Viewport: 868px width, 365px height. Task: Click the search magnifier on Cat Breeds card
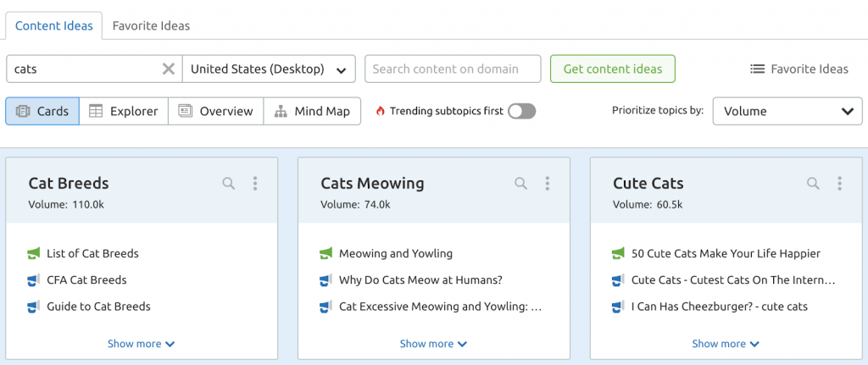click(228, 183)
